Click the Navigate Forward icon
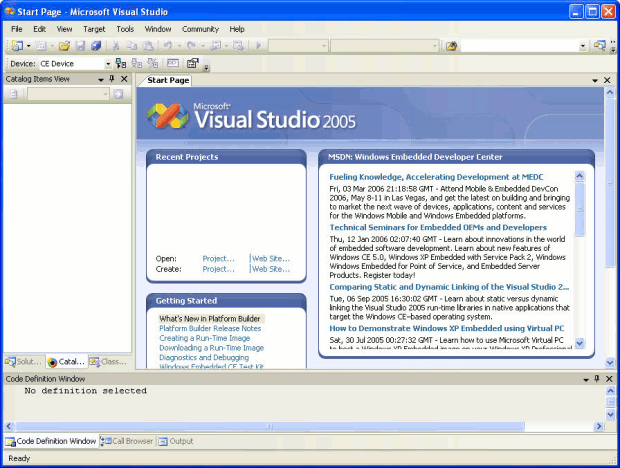This screenshot has height=468, width=620. [x=238, y=46]
